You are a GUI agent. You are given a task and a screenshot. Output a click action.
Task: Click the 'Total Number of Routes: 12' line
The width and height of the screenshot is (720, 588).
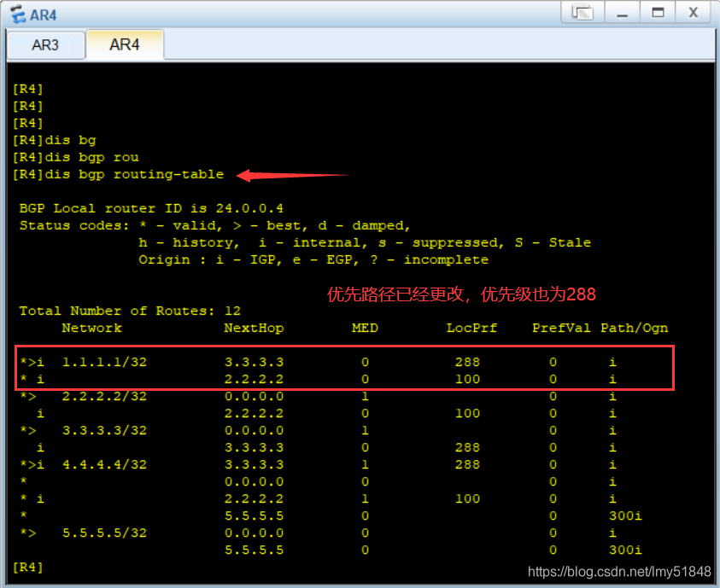(130, 311)
